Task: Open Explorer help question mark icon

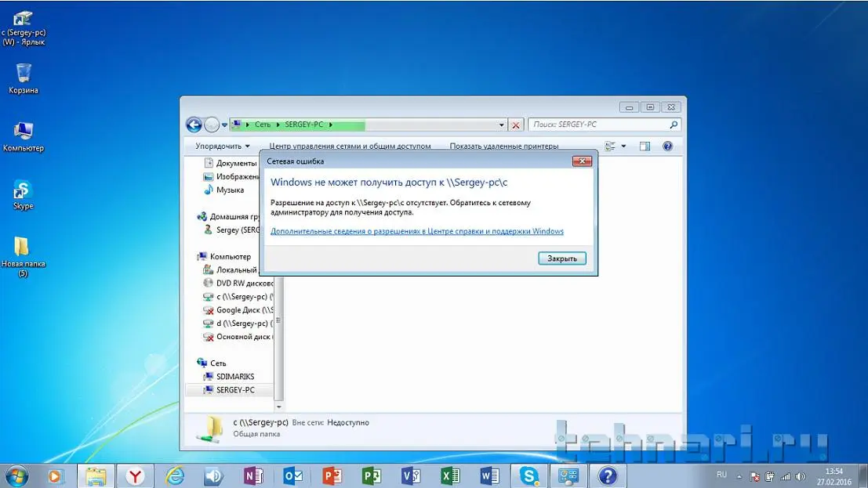Action: click(667, 146)
